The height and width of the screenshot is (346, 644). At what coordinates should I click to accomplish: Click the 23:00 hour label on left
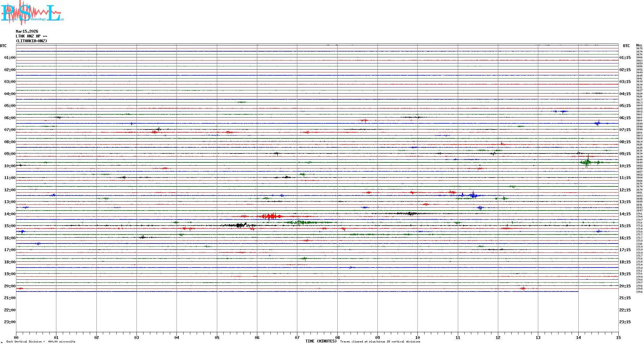click(10, 322)
